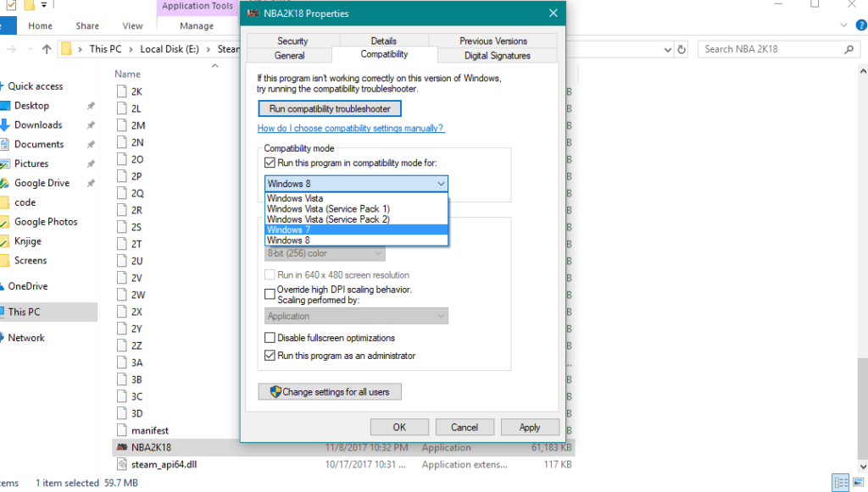868x492 pixels.
Task: Click the Documents sidebar icon
Action: pyautogui.click(x=4, y=144)
